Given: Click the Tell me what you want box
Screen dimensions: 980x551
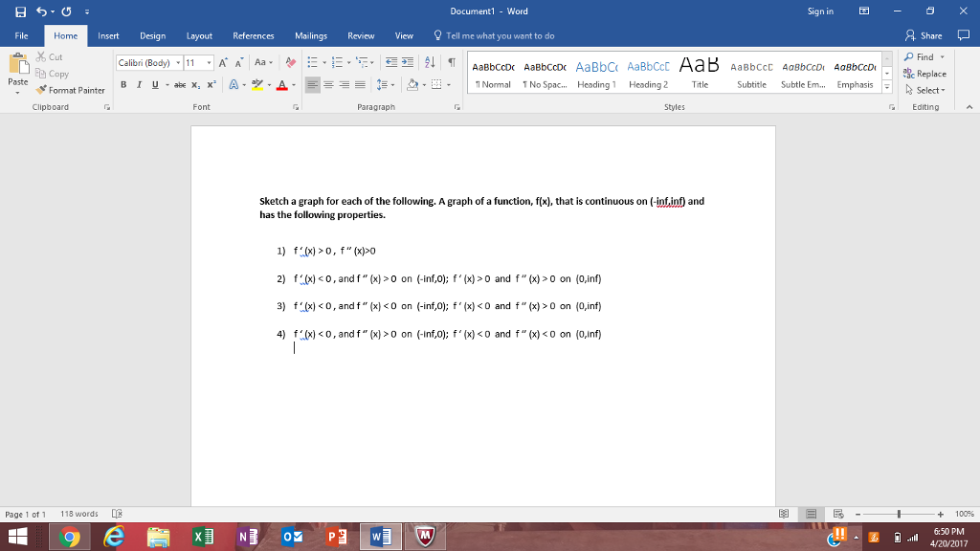Looking at the screenshot, I should click(500, 35).
